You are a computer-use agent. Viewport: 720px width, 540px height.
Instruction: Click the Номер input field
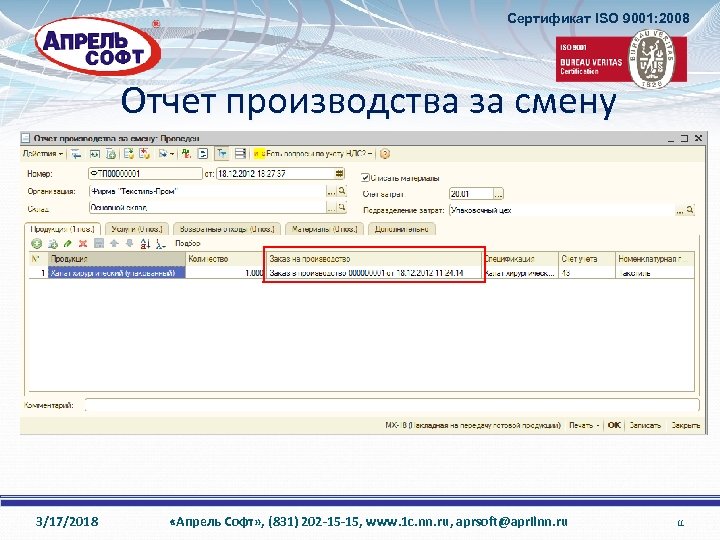click(145, 174)
